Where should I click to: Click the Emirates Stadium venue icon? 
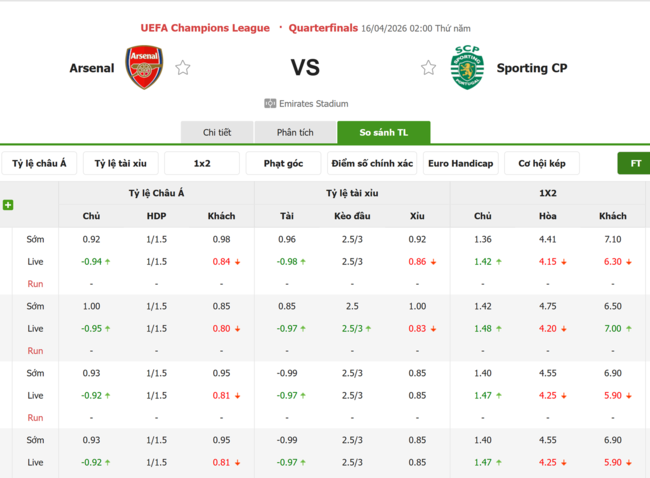point(270,104)
